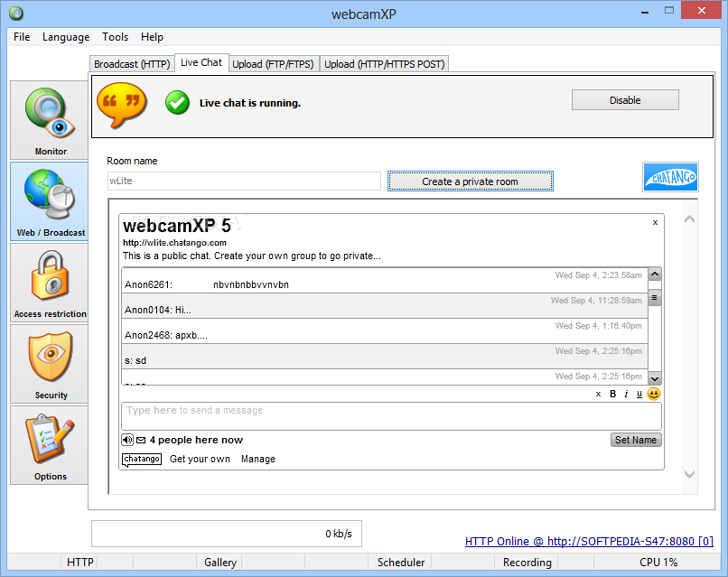728x577 pixels.
Task: Open the Help menu
Action: [x=152, y=37]
